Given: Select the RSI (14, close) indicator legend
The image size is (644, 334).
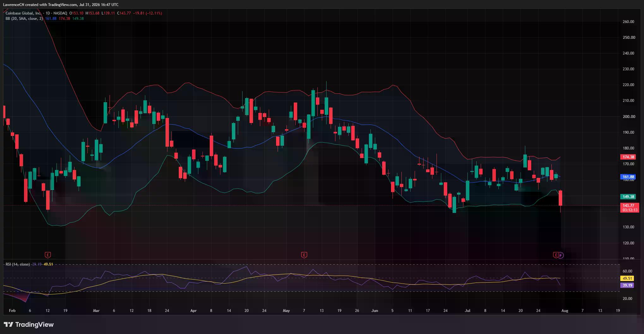Looking at the screenshot, I should point(18,264).
